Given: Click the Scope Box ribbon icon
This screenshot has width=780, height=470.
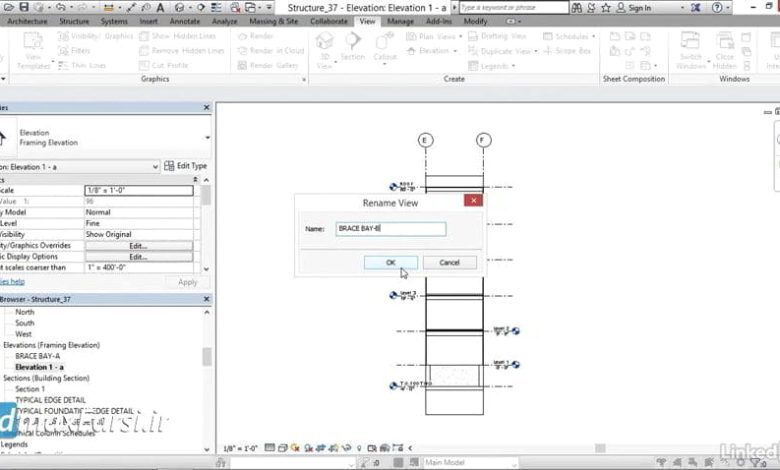Looking at the screenshot, I should click(x=548, y=51).
